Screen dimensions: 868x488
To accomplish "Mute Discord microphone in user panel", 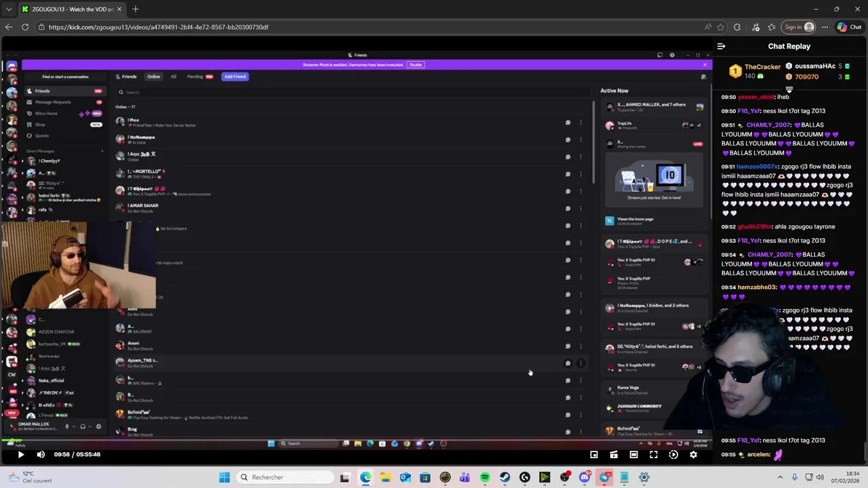I will 66,426.
